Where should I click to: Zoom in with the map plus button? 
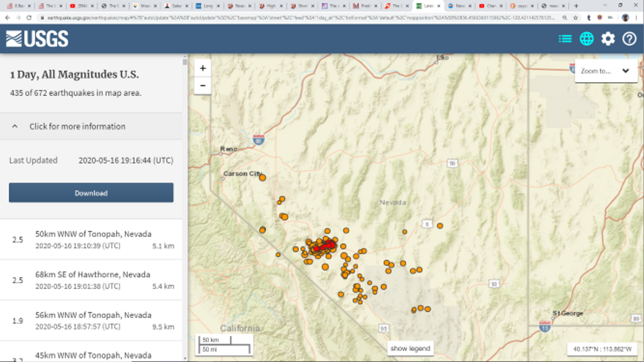pos(203,68)
